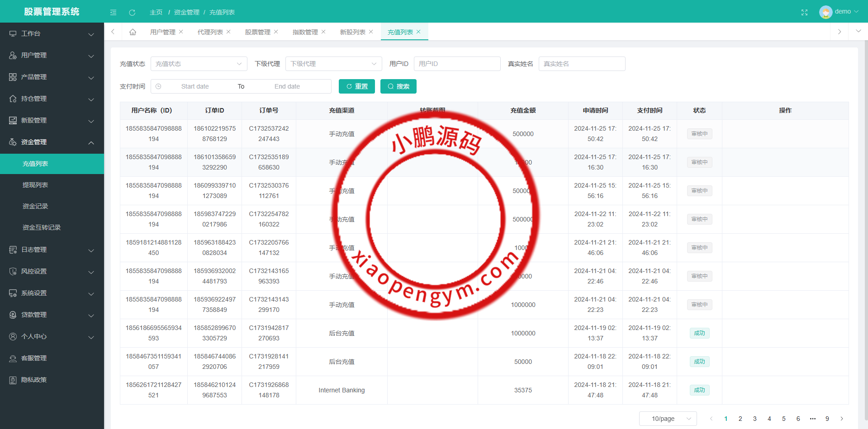868x429 pixels.
Task: Click the refresh page icon in header
Action: click(x=132, y=12)
